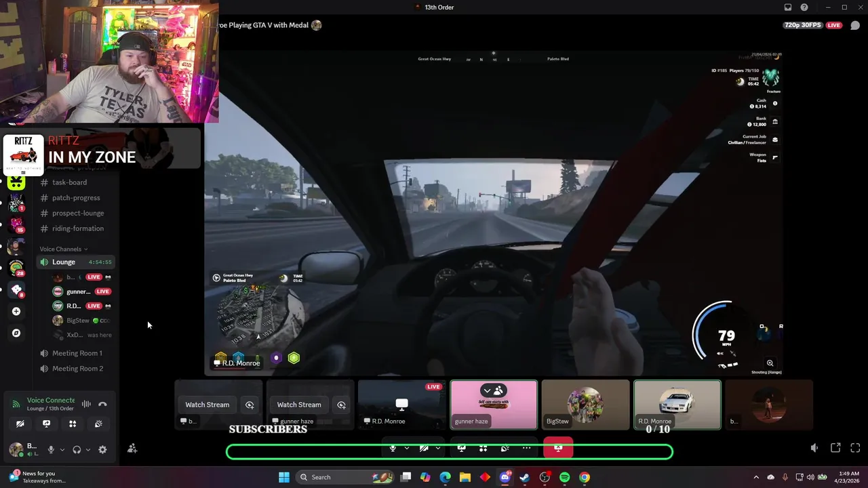Toggle microphone in the call control bar

pos(393,448)
